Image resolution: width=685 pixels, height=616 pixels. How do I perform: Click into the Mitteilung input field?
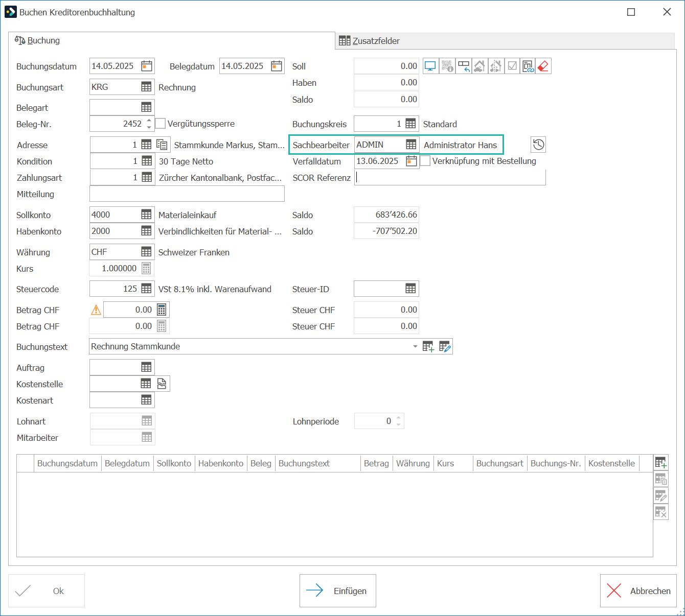point(187,194)
